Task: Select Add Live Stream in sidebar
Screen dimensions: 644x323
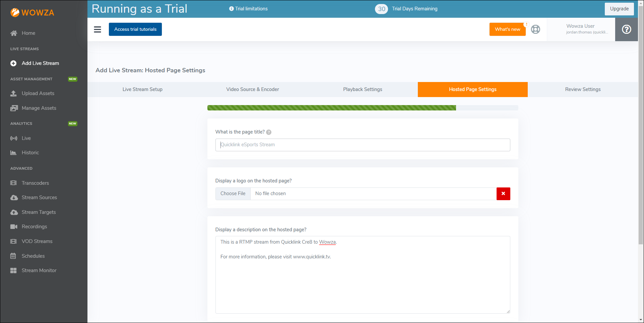Action: (40, 63)
